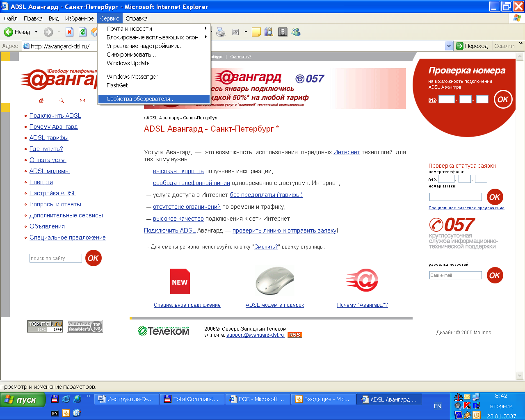The height and width of the screenshot is (420, 525).
Task: Click OK next to the e-mail newsletter field
Action: (x=495, y=275)
